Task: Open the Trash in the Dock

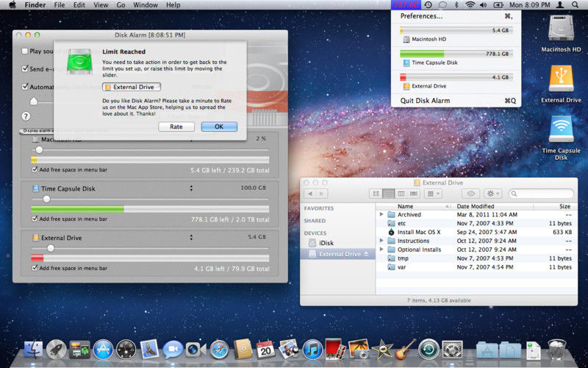Action: click(x=557, y=349)
